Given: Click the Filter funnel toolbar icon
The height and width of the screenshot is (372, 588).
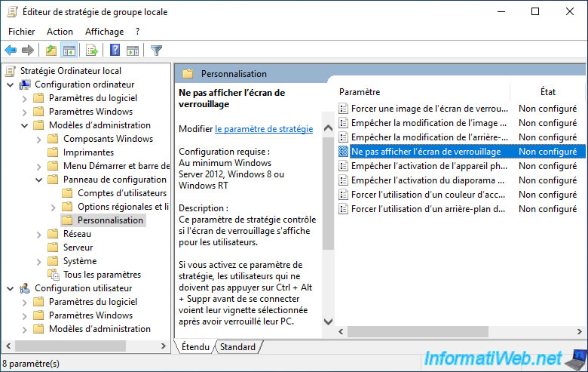Looking at the screenshot, I should 156,51.
